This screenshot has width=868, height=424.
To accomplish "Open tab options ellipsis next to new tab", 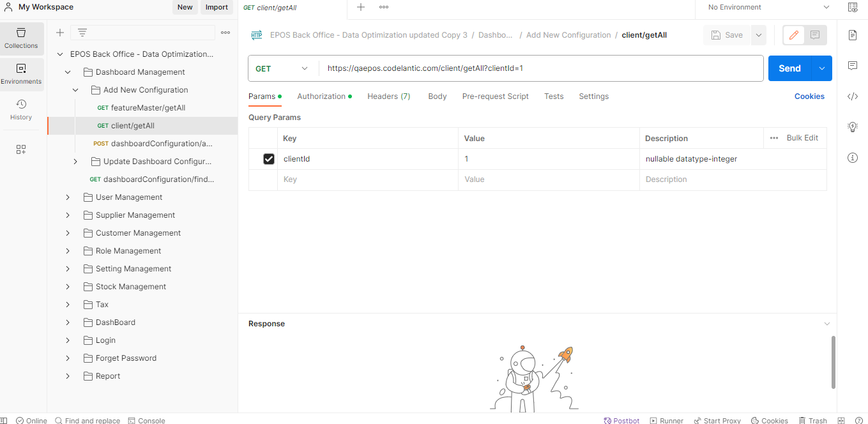I will point(383,7).
